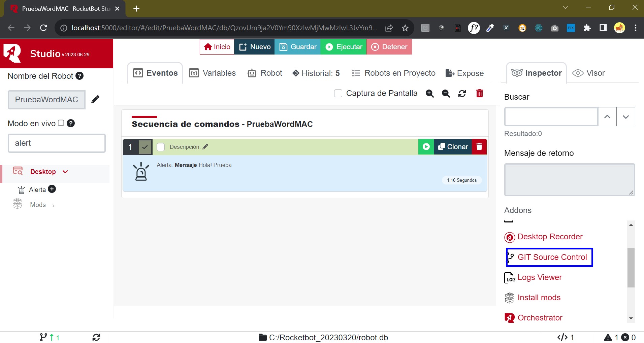Click the sync icon in status bar

coord(96,337)
